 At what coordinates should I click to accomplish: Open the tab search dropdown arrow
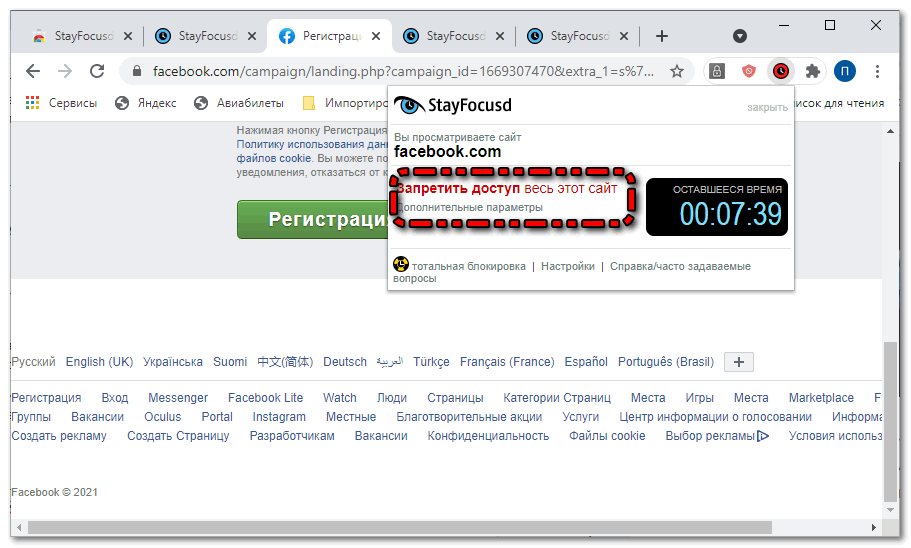pos(740,36)
